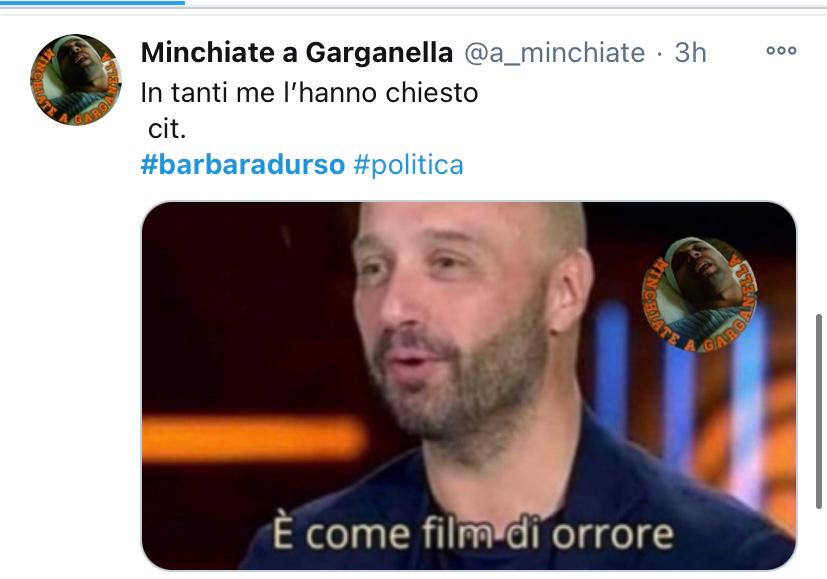This screenshot has width=827, height=579.
Task: Open the tweet's three-dot more options menu
Action: [x=781, y=51]
